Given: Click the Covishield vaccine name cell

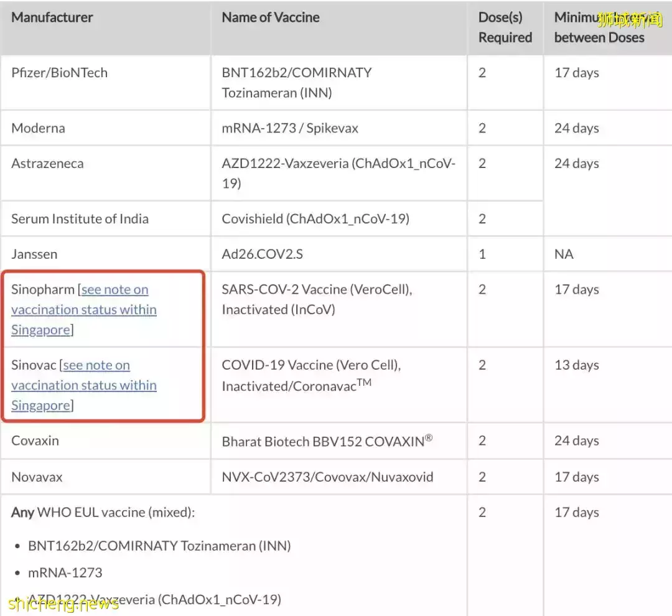Looking at the screenshot, I should [x=315, y=219].
